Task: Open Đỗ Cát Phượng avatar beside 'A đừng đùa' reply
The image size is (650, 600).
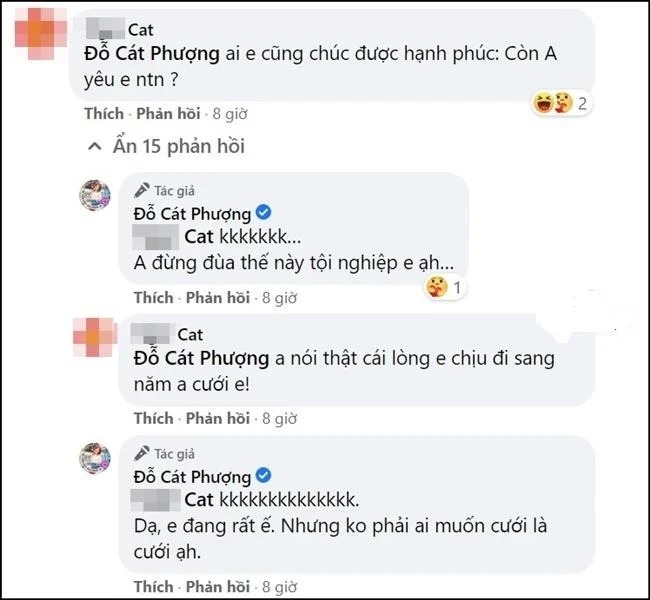Action: pos(95,195)
